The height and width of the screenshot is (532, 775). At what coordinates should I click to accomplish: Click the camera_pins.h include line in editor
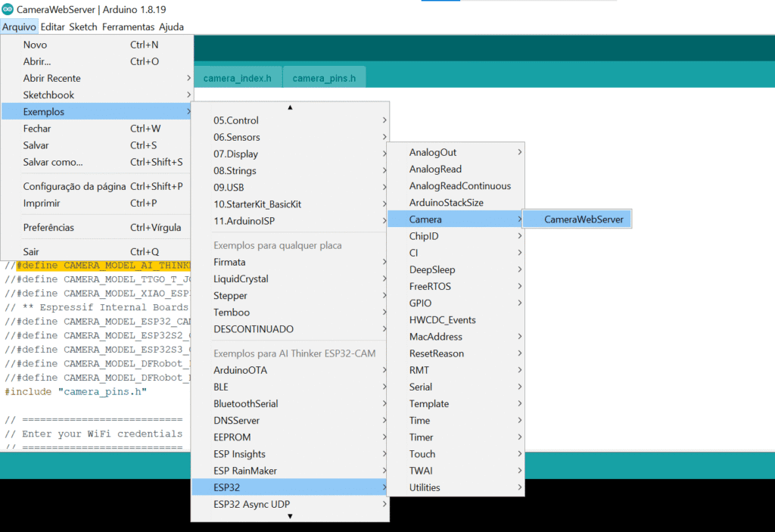click(76, 392)
